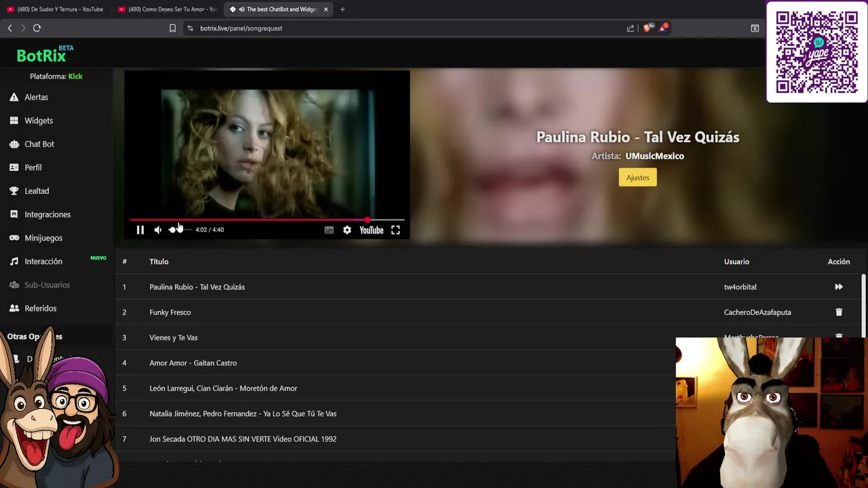Pause the YouTube video player
The width and height of the screenshot is (868, 488).
140,230
